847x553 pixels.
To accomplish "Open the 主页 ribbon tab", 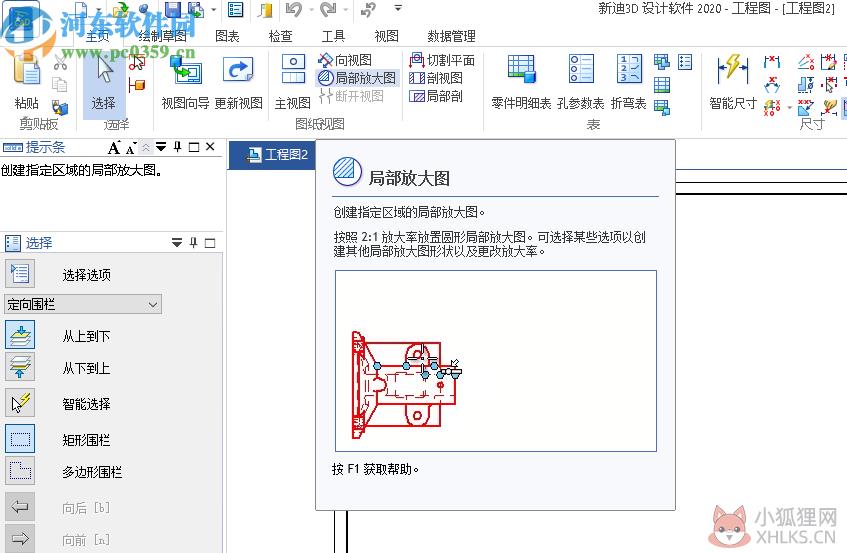I will click(97, 36).
